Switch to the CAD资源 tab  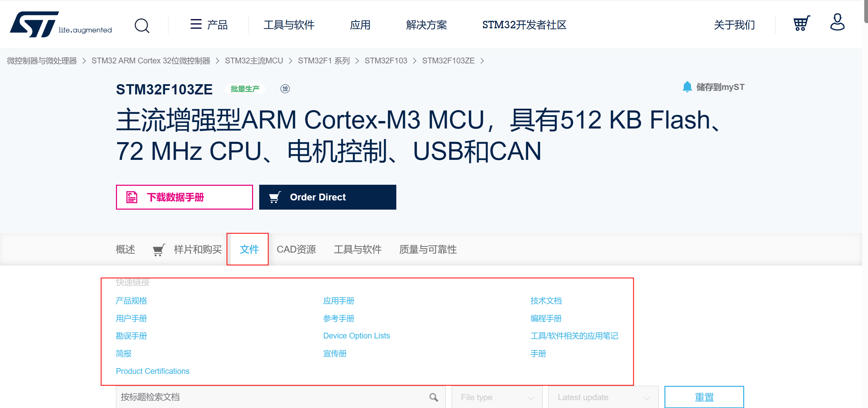[296, 250]
